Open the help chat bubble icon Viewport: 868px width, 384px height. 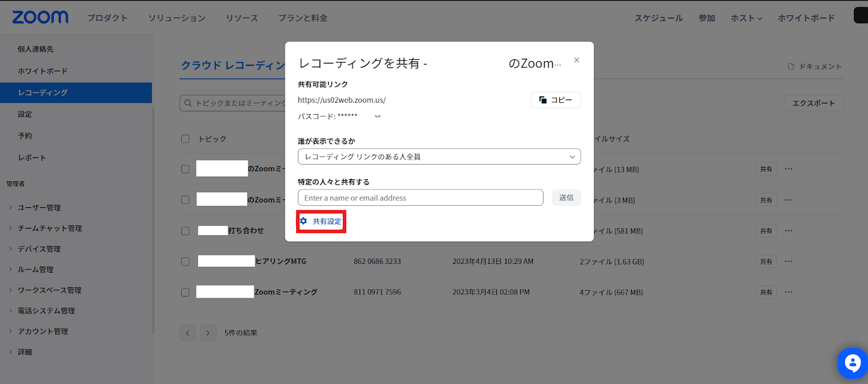[852, 363]
